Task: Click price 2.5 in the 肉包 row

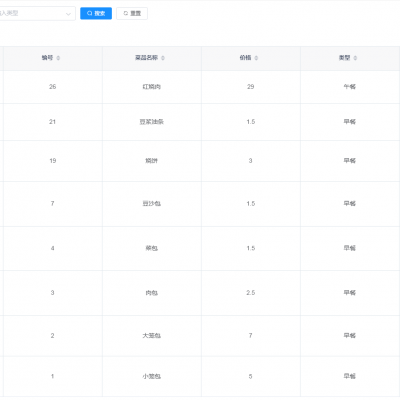Action: (251, 293)
